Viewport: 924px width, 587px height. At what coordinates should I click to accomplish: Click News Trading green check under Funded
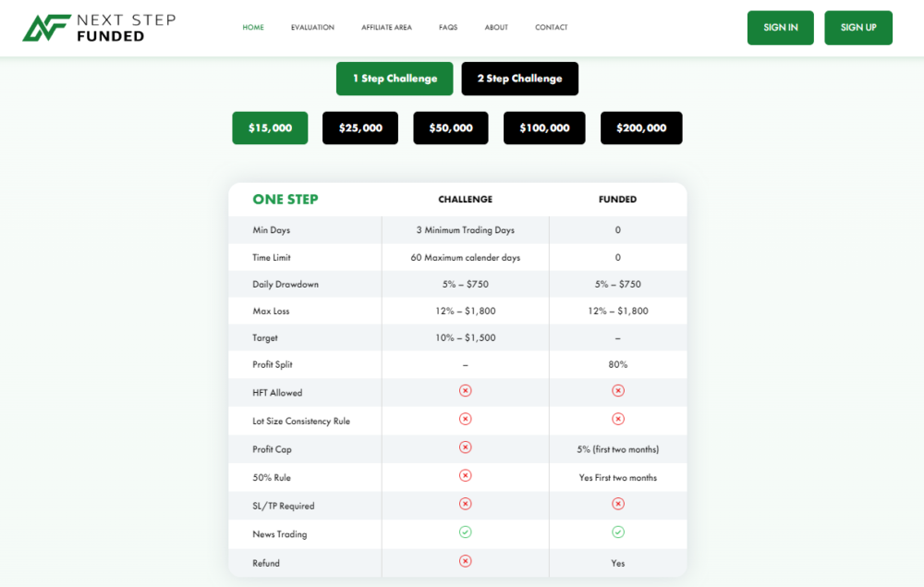pyautogui.click(x=617, y=532)
